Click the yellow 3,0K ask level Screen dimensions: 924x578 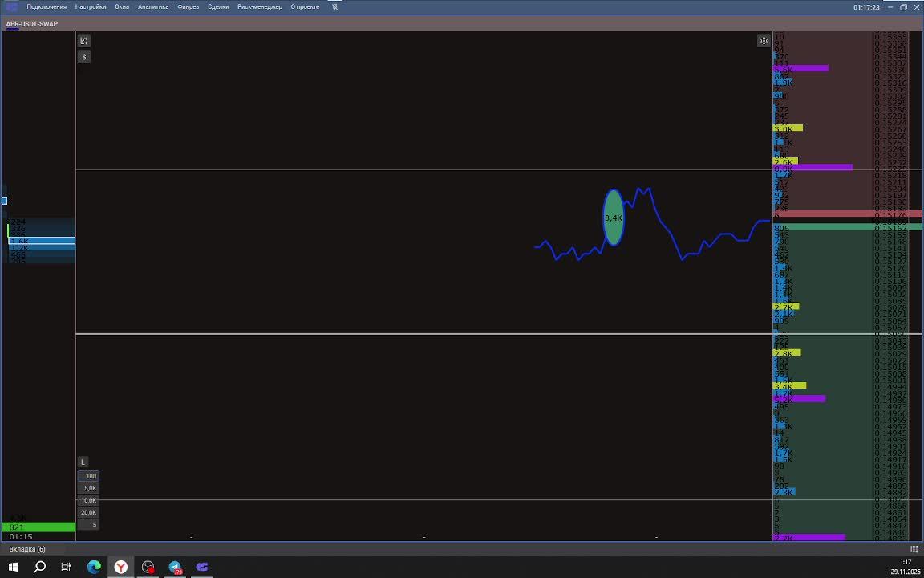788,128
